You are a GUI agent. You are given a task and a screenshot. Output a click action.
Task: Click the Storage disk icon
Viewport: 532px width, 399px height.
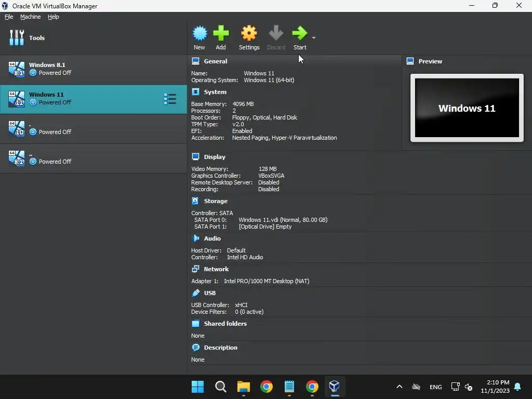click(195, 201)
